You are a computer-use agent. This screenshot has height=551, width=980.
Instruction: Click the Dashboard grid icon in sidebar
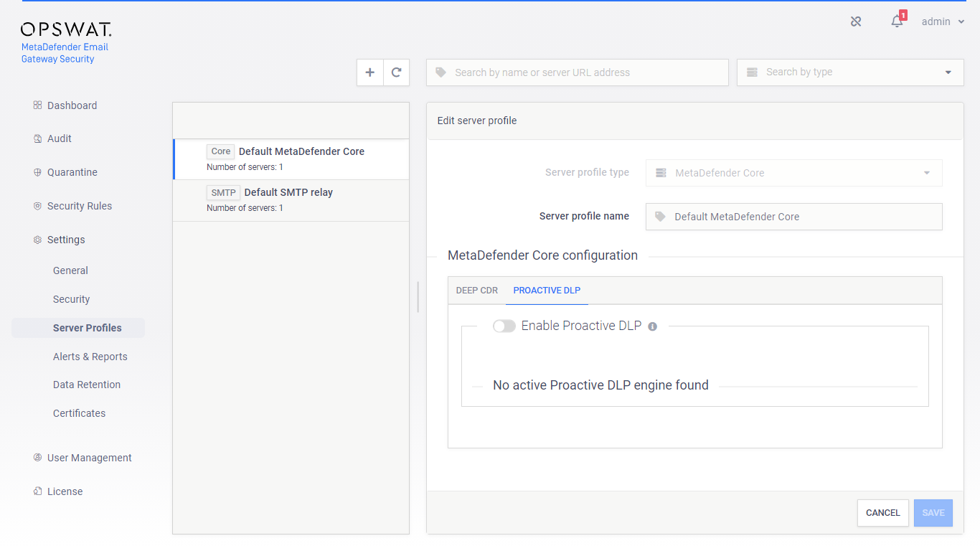coord(37,105)
